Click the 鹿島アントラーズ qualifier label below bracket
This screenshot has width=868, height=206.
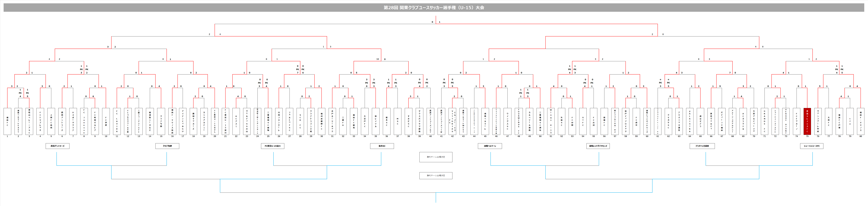pos(58,146)
